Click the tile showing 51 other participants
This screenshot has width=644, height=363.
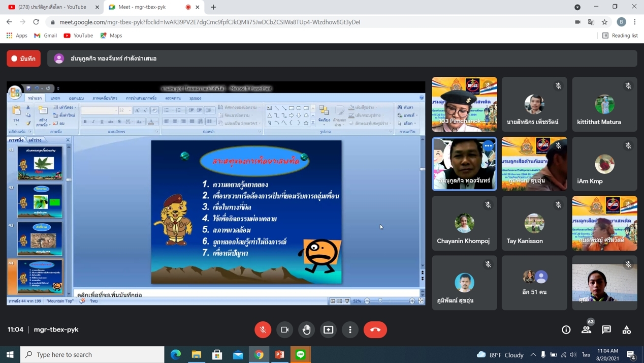coord(534,283)
